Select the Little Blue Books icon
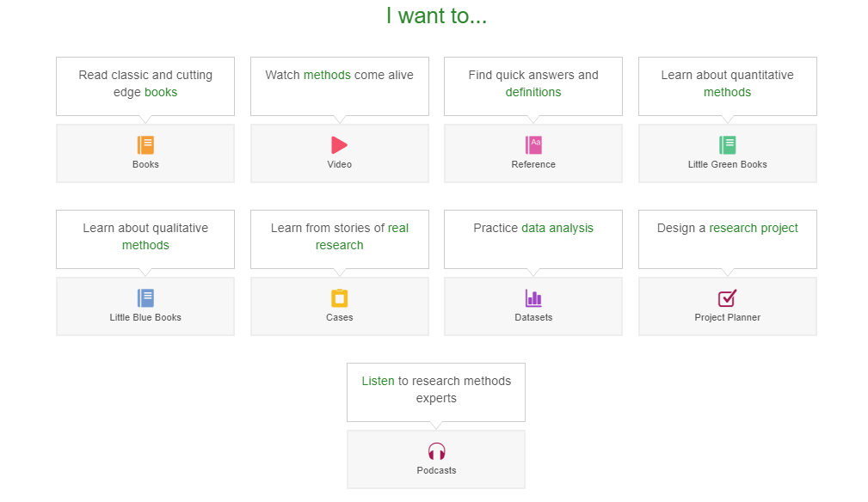This screenshot has width=868, height=502. tap(145, 298)
